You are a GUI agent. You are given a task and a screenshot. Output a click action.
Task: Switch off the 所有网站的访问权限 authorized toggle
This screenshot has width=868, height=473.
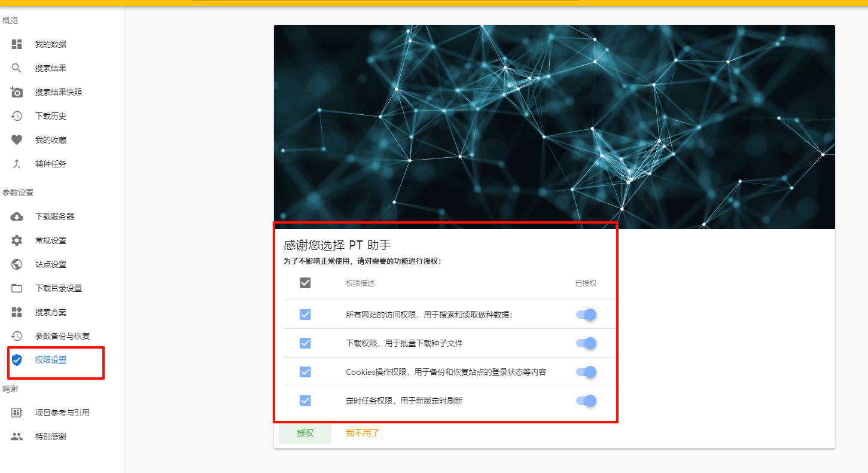[586, 315]
